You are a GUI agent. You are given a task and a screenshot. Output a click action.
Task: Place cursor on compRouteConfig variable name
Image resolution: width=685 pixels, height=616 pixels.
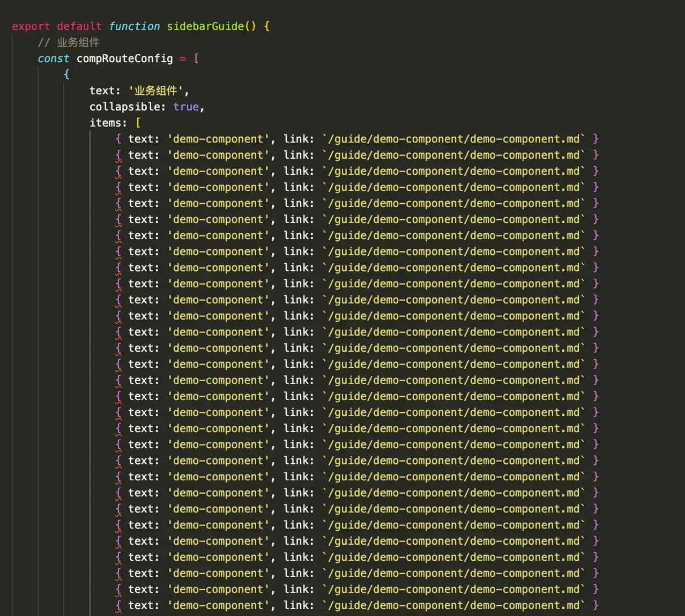pos(124,58)
